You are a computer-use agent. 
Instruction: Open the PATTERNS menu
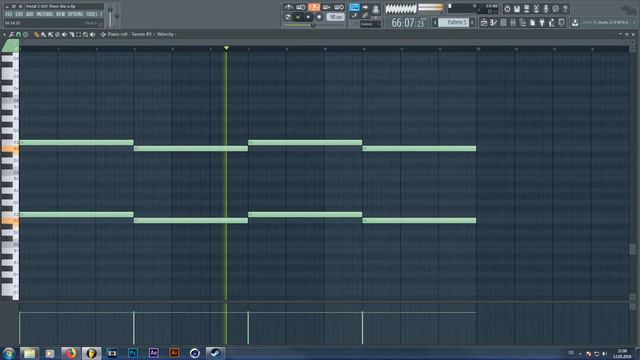(x=44, y=14)
